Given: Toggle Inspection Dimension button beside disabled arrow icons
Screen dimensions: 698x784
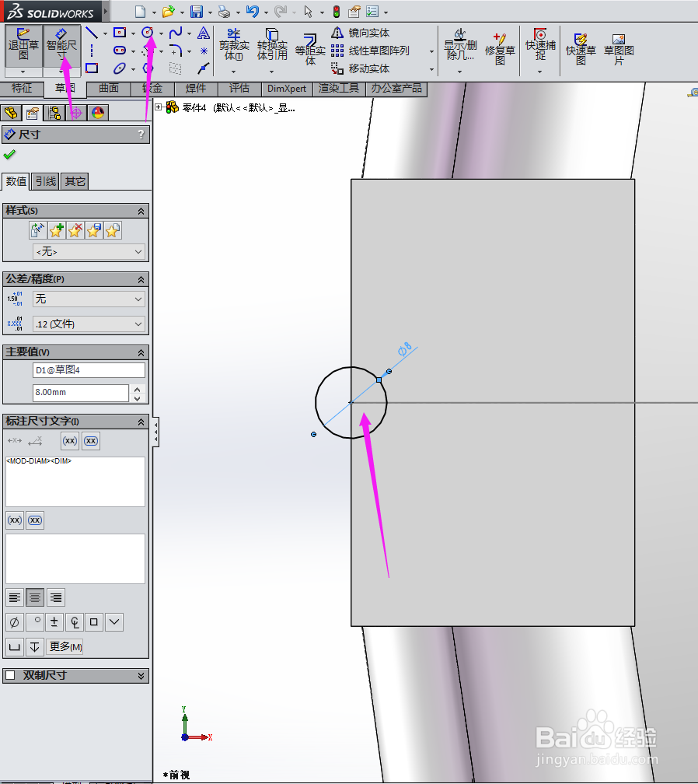Looking at the screenshot, I should (x=91, y=440).
